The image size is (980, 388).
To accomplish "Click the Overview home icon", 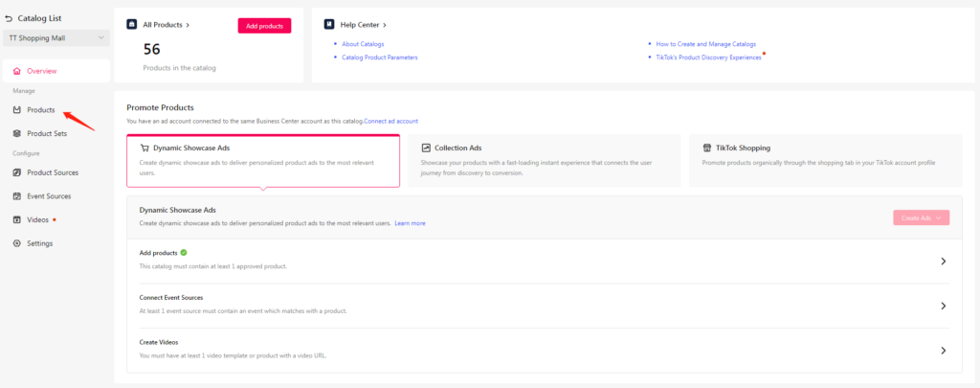I will tap(17, 71).
